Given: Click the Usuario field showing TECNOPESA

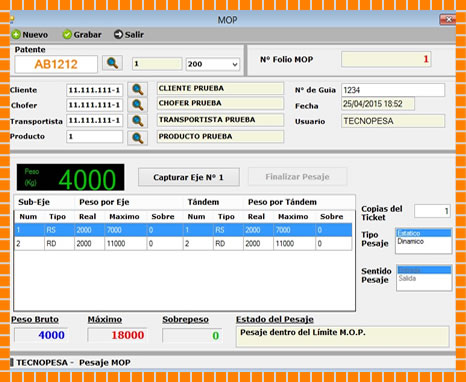Looking at the screenshot, I should [x=393, y=121].
